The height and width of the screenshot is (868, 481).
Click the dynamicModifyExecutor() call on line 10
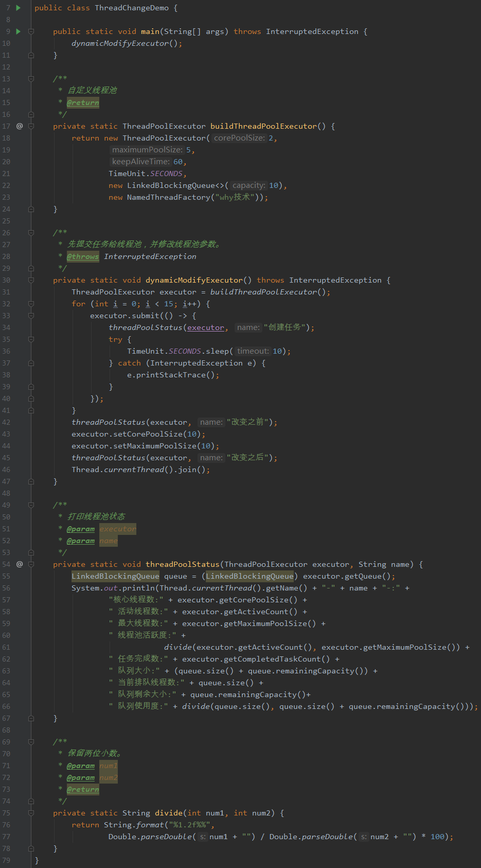pyautogui.click(x=124, y=43)
